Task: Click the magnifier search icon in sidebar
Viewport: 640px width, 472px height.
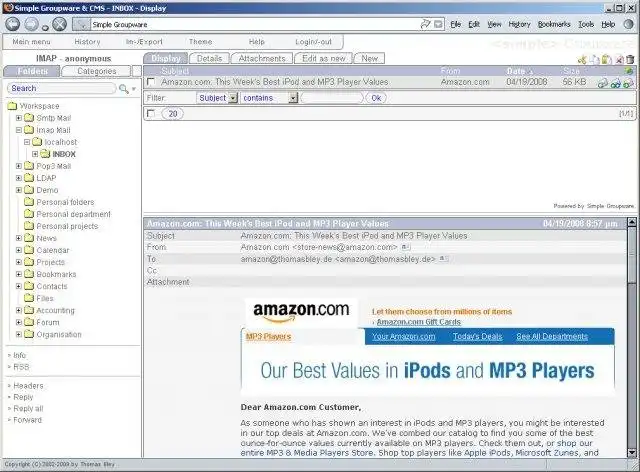Action: [123, 88]
